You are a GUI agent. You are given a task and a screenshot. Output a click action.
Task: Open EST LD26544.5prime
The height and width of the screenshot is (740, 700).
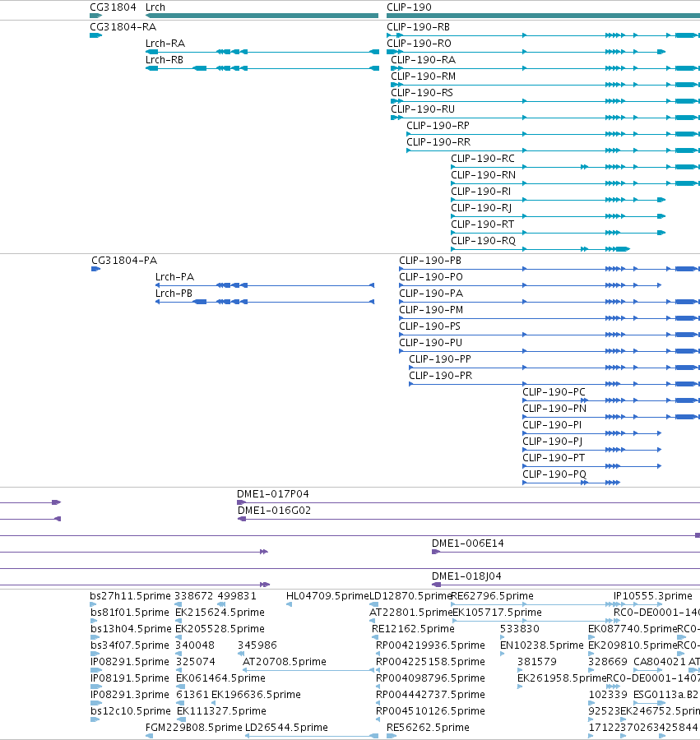click(x=286, y=728)
